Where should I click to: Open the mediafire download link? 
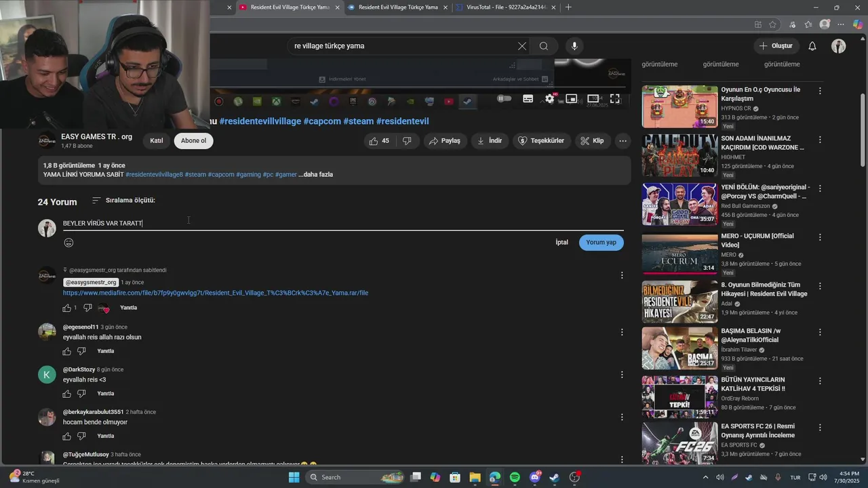(x=216, y=293)
